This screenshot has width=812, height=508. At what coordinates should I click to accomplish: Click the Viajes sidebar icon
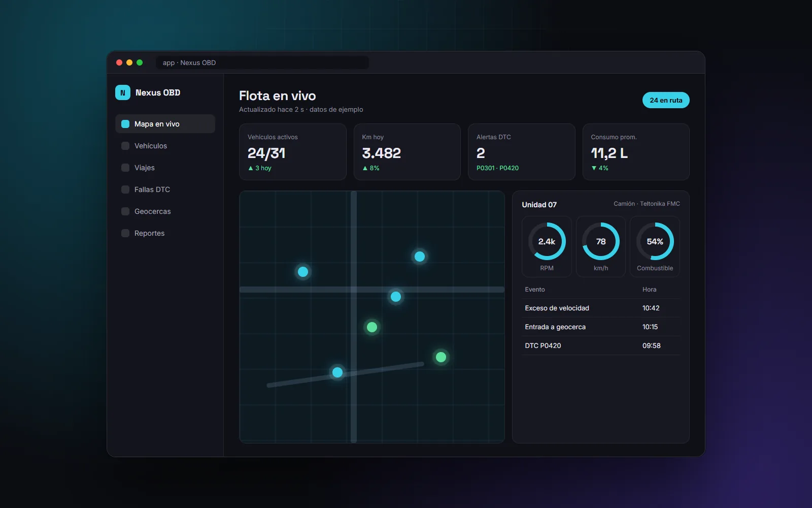[x=125, y=168]
